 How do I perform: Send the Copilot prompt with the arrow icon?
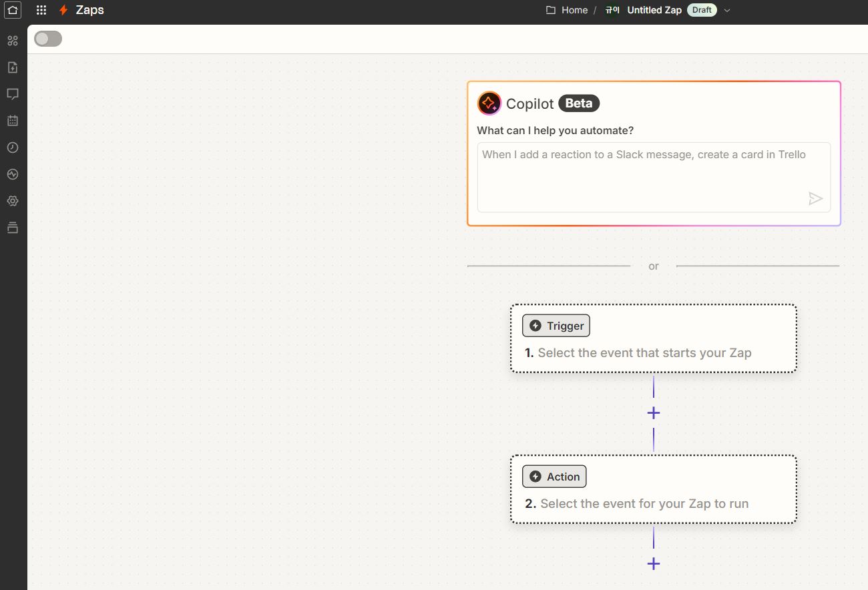pyautogui.click(x=815, y=198)
